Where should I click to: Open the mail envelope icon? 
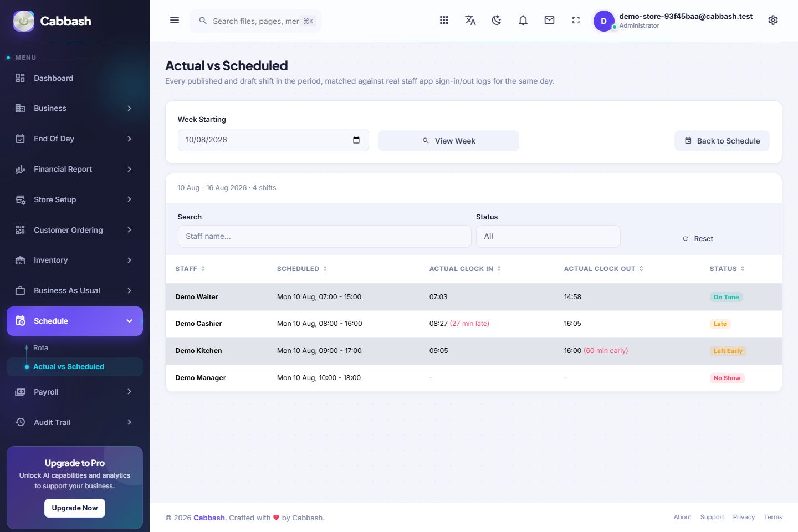click(x=550, y=21)
